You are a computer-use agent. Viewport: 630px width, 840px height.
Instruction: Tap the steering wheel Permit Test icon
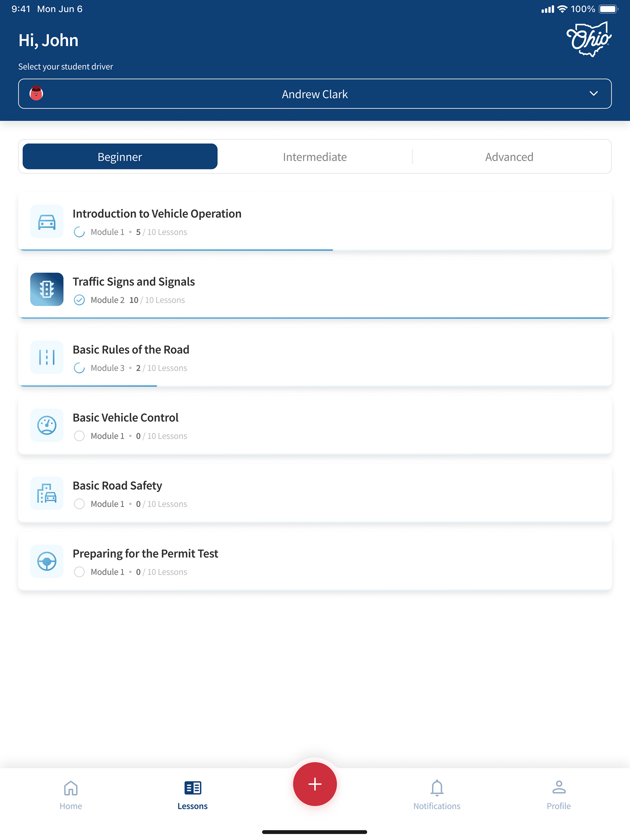point(47,561)
